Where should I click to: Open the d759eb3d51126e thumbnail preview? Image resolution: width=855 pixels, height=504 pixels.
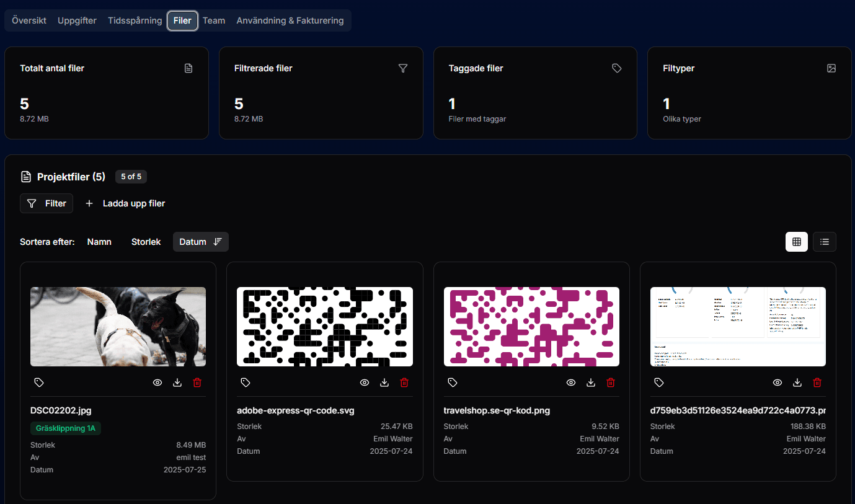[738, 327]
